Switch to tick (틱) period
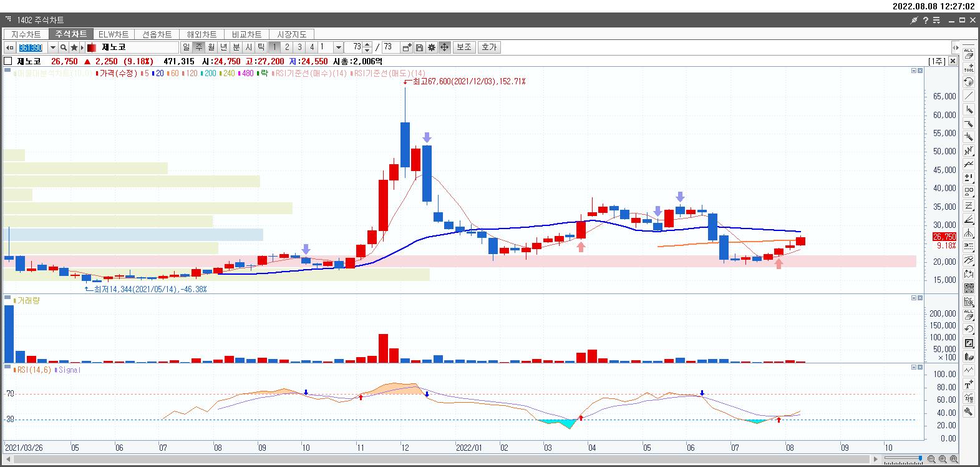The image size is (980, 467). (261, 47)
